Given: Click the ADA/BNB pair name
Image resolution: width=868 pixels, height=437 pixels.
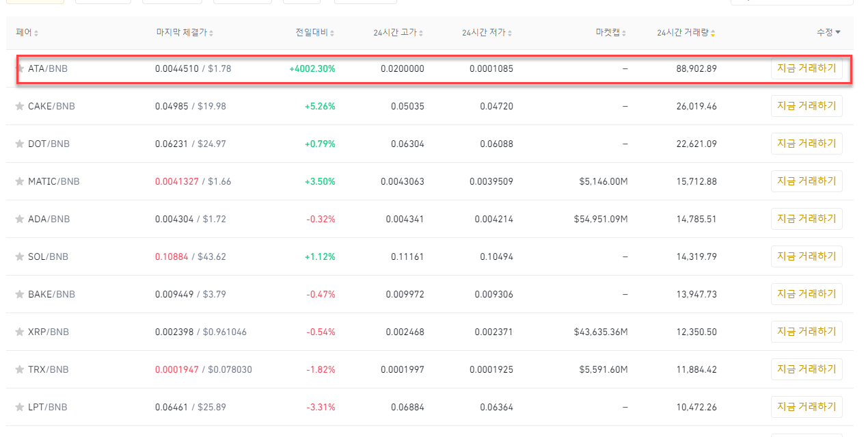Looking at the screenshot, I should (49, 219).
